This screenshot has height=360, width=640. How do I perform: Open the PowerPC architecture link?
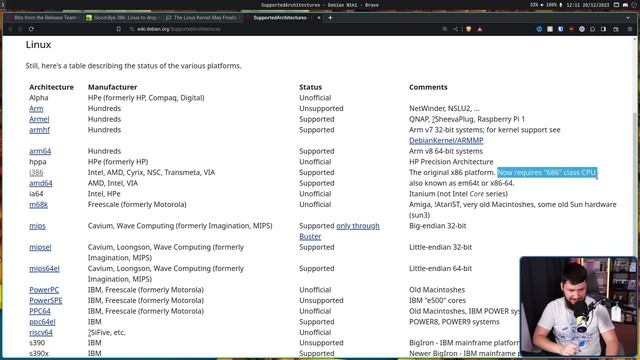click(44, 290)
